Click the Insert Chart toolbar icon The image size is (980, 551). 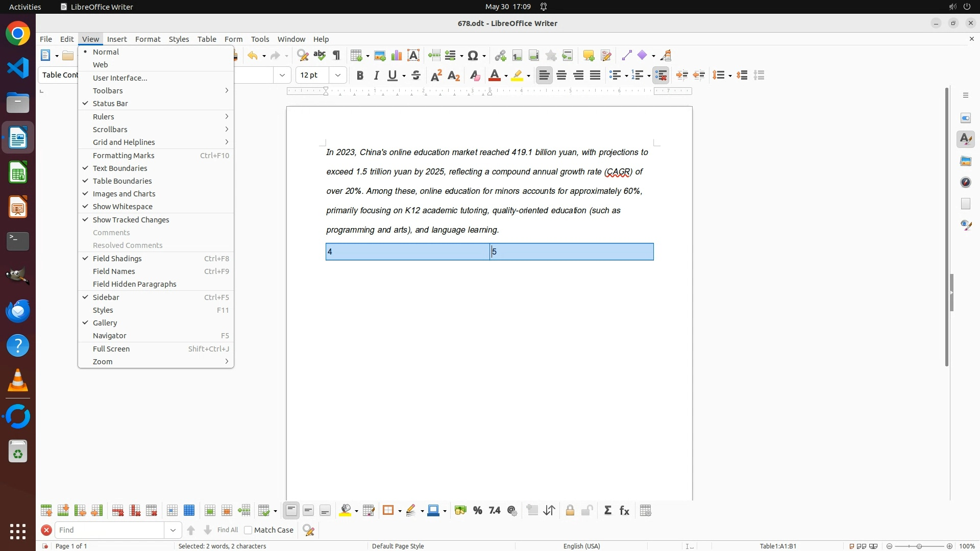(397, 56)
